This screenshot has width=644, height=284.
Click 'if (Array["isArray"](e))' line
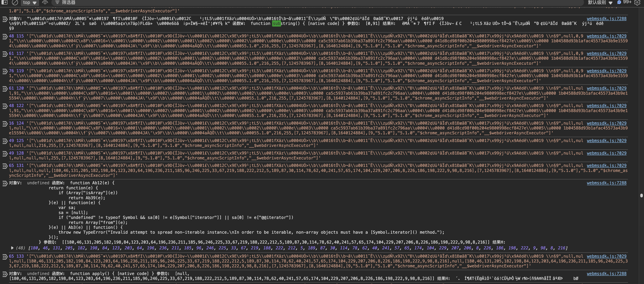(88, 193)
